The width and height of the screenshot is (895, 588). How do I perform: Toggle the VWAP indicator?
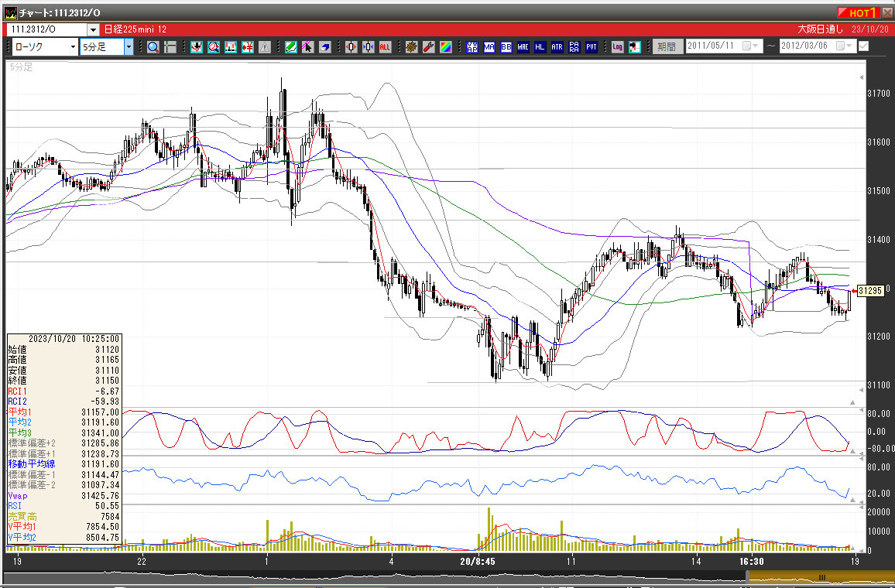pyautogui.click(x=472, y=46)
